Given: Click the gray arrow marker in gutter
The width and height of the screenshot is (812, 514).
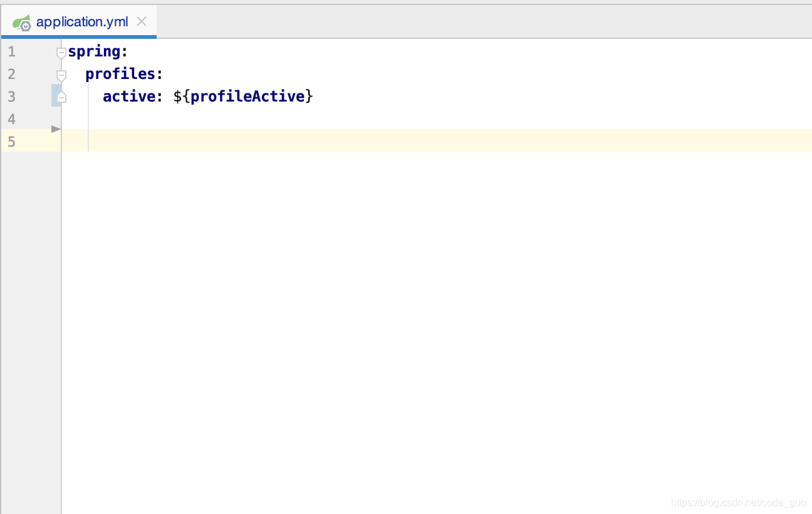Looking at the screenshot, I should pos(56,128).
